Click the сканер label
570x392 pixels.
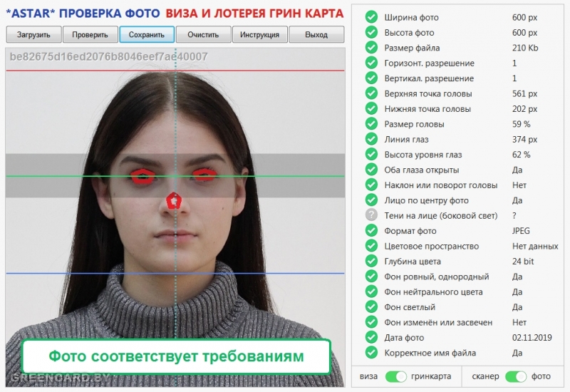(485, 376)
